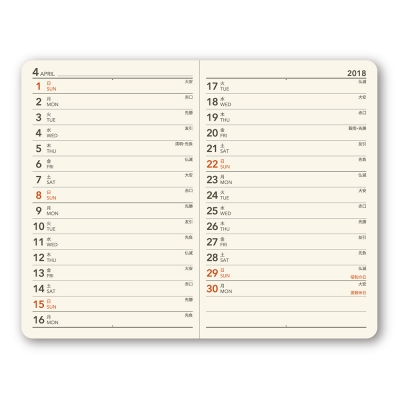Click the 2018 year label
Image resolution: width=400 pixels, height=400 pixels.
pos(356,73)
